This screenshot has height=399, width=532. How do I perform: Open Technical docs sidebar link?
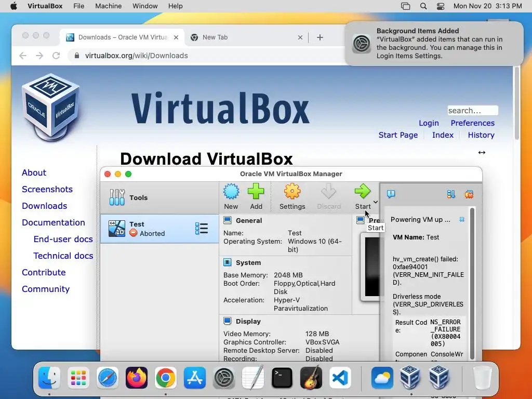[x=63, y=256]
